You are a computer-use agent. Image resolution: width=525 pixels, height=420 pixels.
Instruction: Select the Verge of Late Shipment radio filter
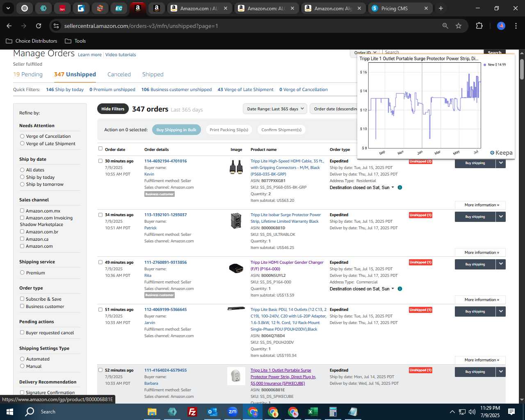pyautogui.click(x=22, y=144)
